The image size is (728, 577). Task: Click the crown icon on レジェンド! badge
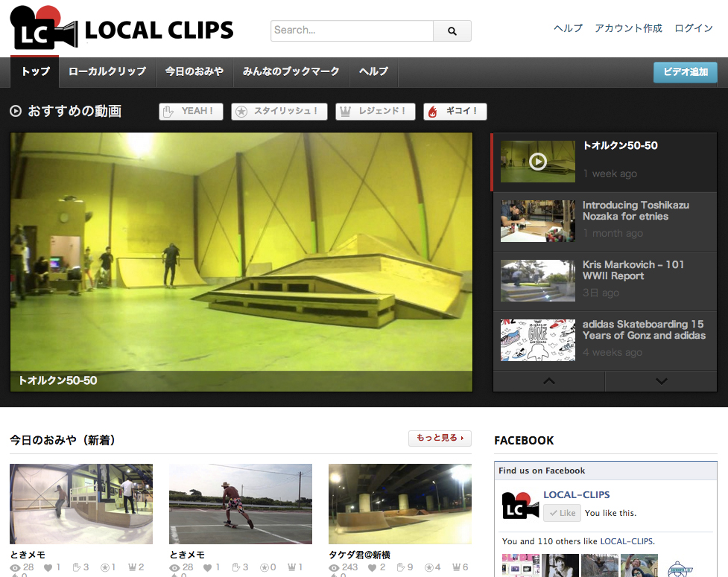(346, 111)
